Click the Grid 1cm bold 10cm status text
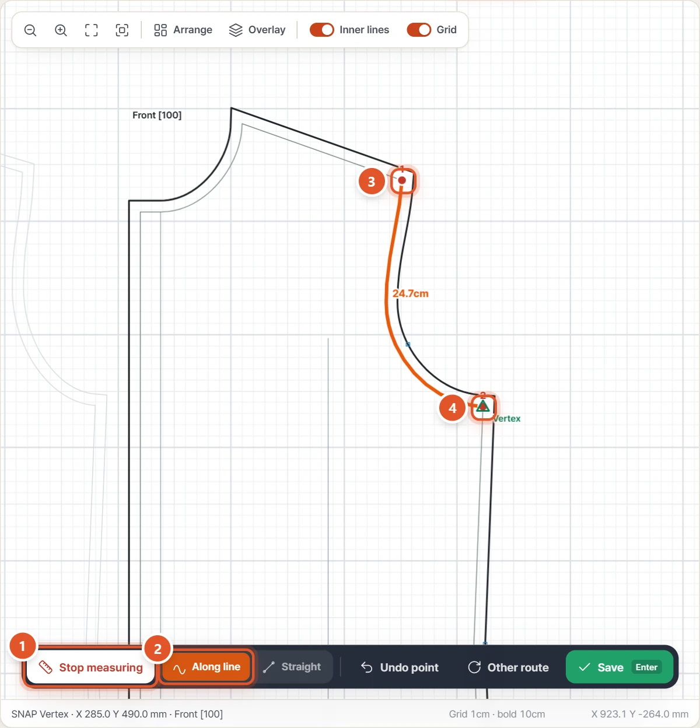Viewport: 700px width, 728px height. [497, 714]
